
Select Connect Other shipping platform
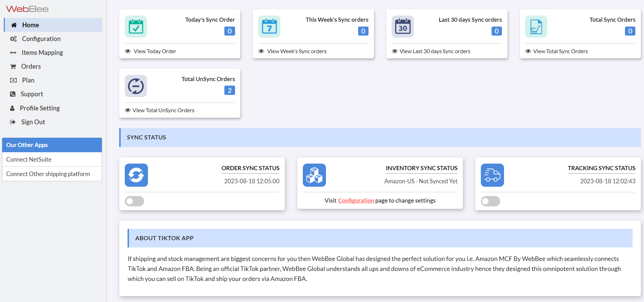click(48, 174)
